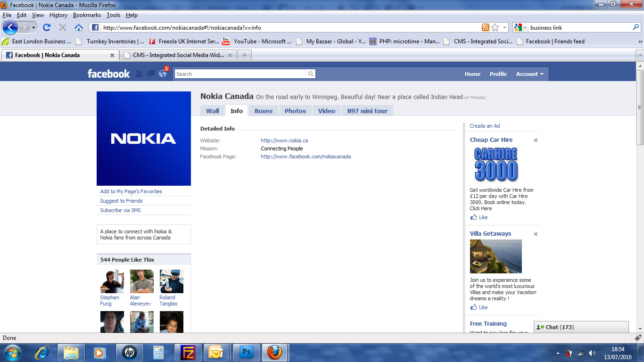Open the back button history dropdown

pos(33,28)
